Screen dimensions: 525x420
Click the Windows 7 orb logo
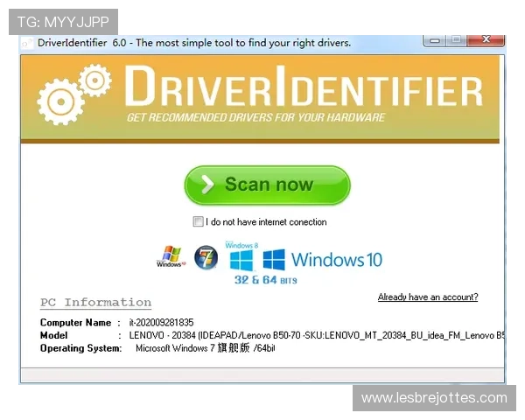[206, 257]
